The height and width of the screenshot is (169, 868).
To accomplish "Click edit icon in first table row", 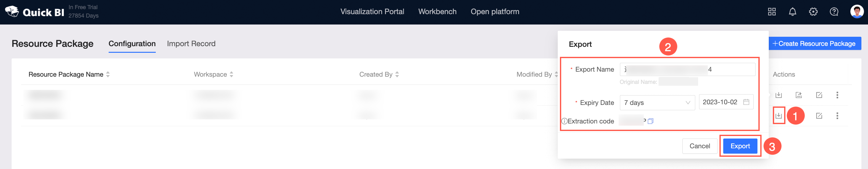I will tap(819, 95).
